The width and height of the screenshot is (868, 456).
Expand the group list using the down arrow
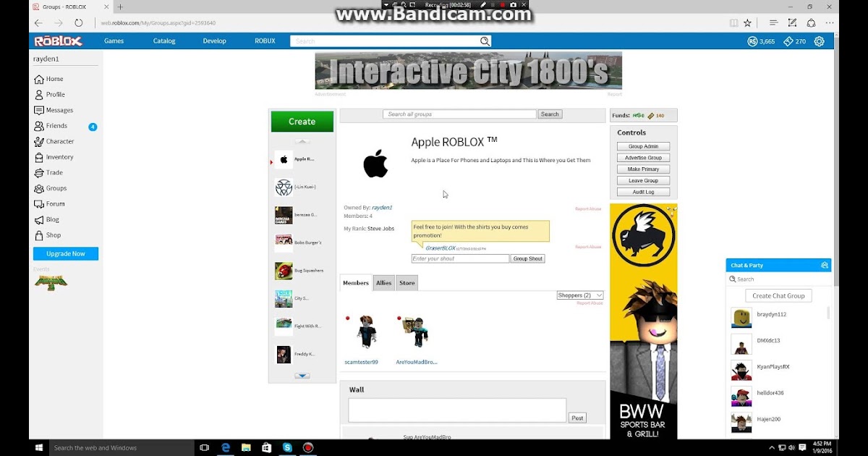click(x=302, y=376)
